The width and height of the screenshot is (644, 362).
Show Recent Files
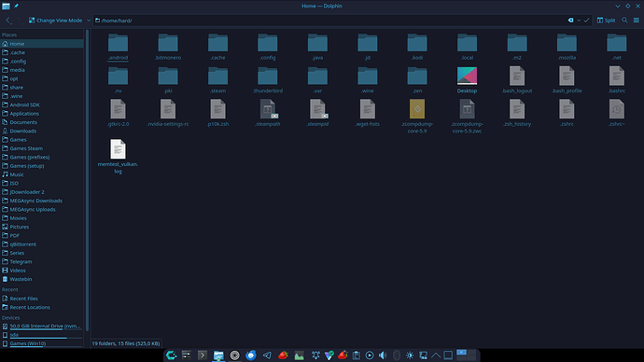pyautogui.click(x=42, y=299)
